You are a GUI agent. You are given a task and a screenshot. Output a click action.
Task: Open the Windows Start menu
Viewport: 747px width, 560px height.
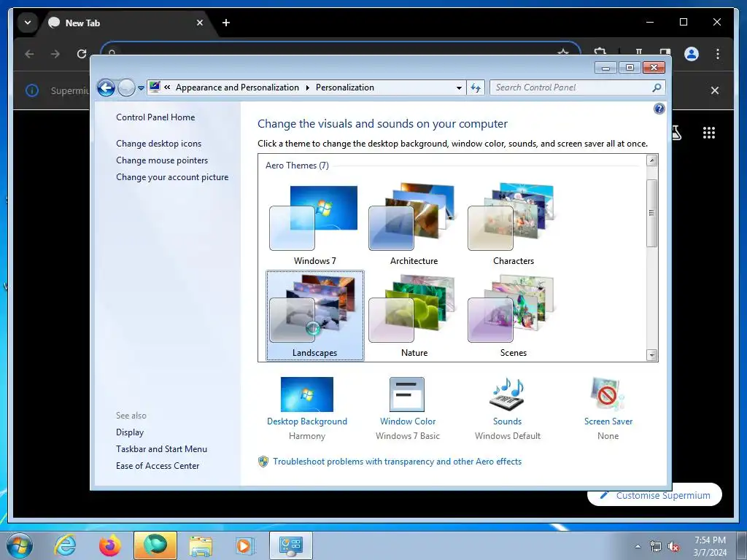(x=20, y=545)
